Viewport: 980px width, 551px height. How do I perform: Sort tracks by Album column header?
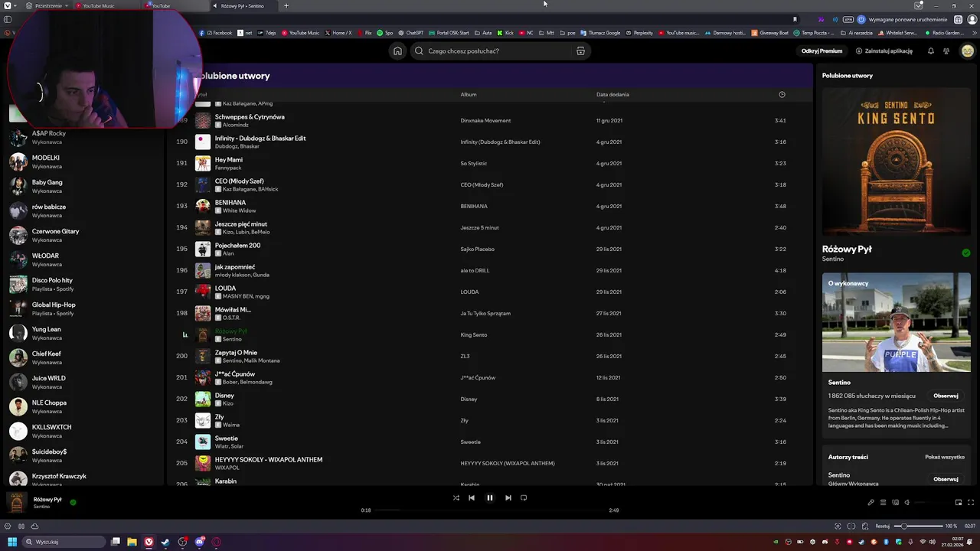coord(469,95)
